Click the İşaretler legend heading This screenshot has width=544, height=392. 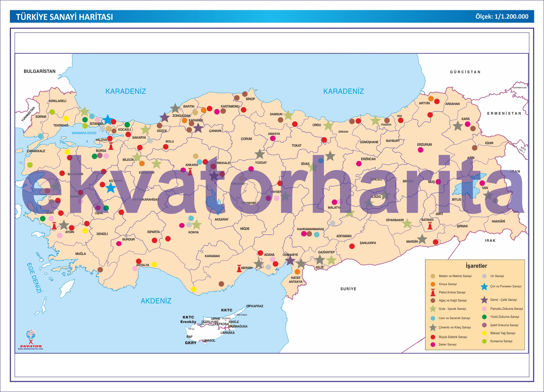coord(476,266)
